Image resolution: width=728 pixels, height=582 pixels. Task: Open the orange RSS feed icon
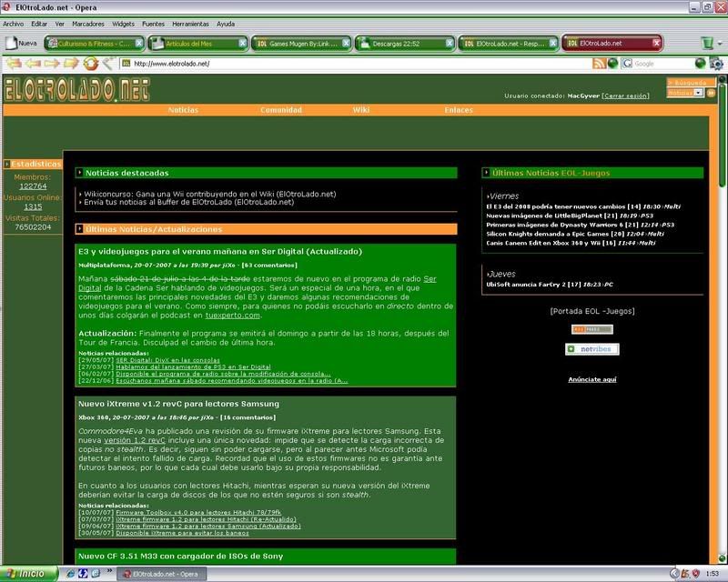[599, 64]
